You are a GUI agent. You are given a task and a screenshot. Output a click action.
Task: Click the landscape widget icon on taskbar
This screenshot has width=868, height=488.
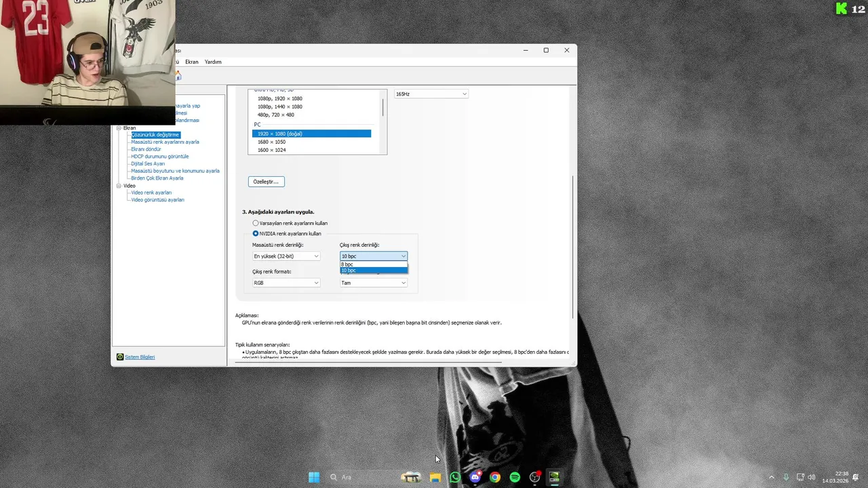click(411, 477)
